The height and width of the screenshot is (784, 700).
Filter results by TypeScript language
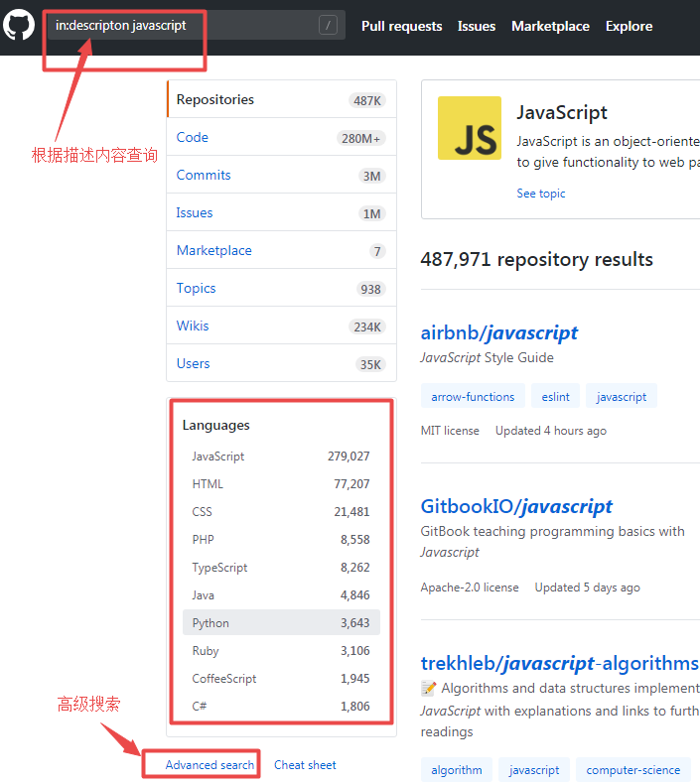[x=281, y=568]
